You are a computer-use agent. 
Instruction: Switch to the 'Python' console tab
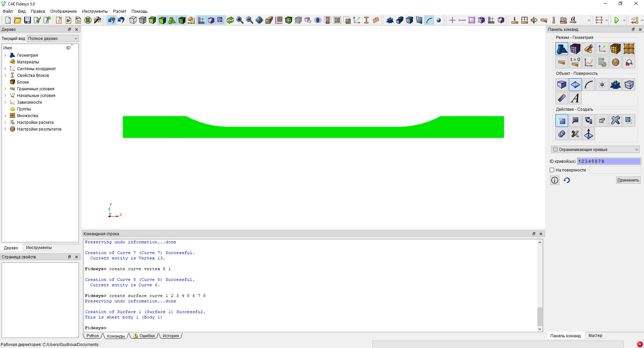click(x=93, y=336)
